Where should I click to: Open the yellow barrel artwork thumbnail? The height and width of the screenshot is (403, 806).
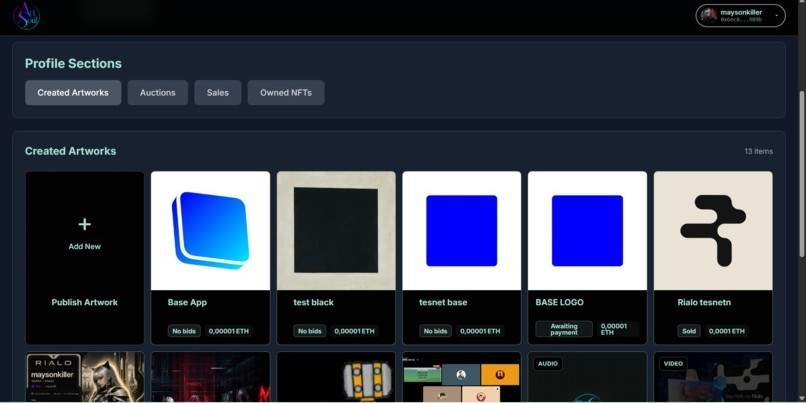[336, 377]
